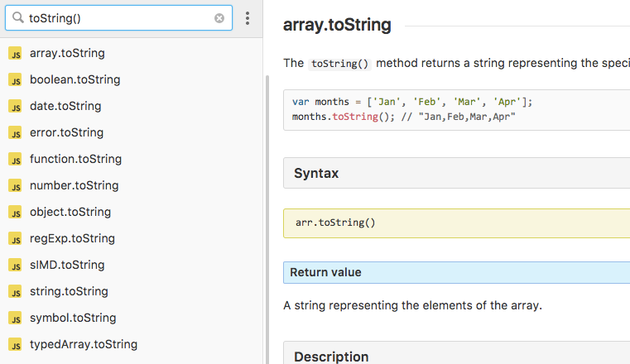The height and width of the screenshot is (364, 630).
Task: Open error.toString result
Action: [x=132, y=132]
